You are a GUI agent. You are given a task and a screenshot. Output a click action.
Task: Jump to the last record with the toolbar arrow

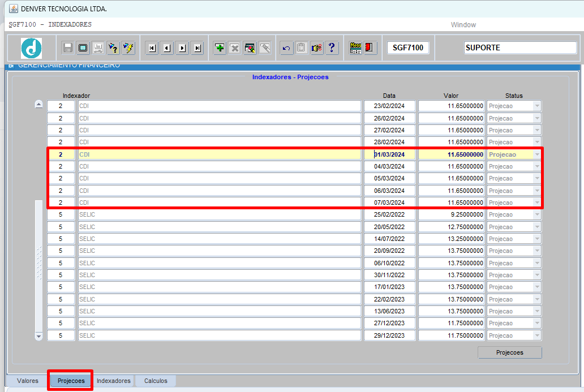197,48
